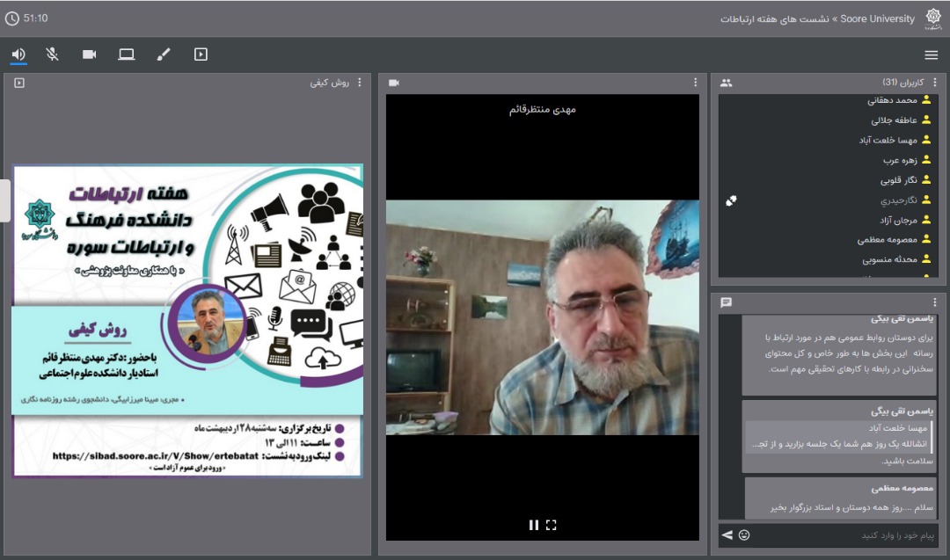Click the shared poster slide
950x560 pixels.
tap(187, 320)
